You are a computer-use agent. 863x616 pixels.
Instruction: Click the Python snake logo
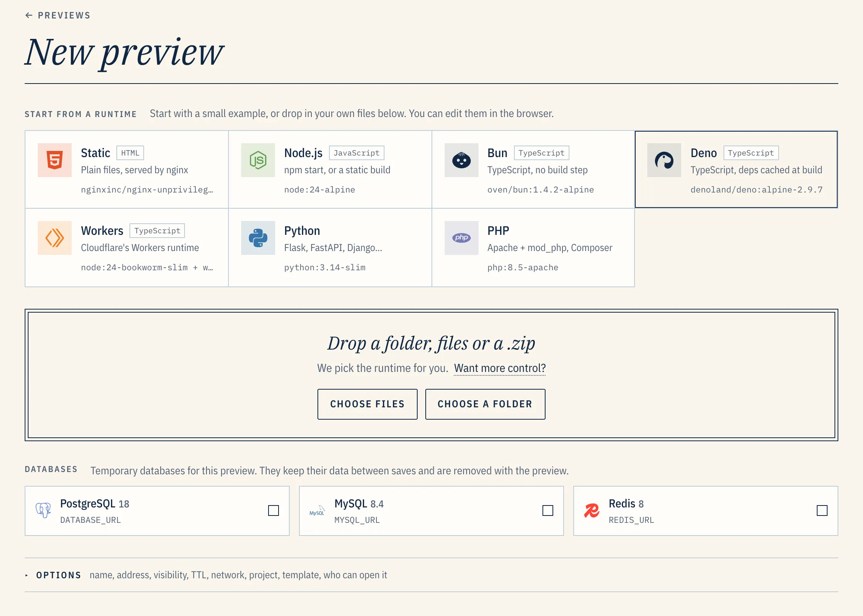click(258, 238)
